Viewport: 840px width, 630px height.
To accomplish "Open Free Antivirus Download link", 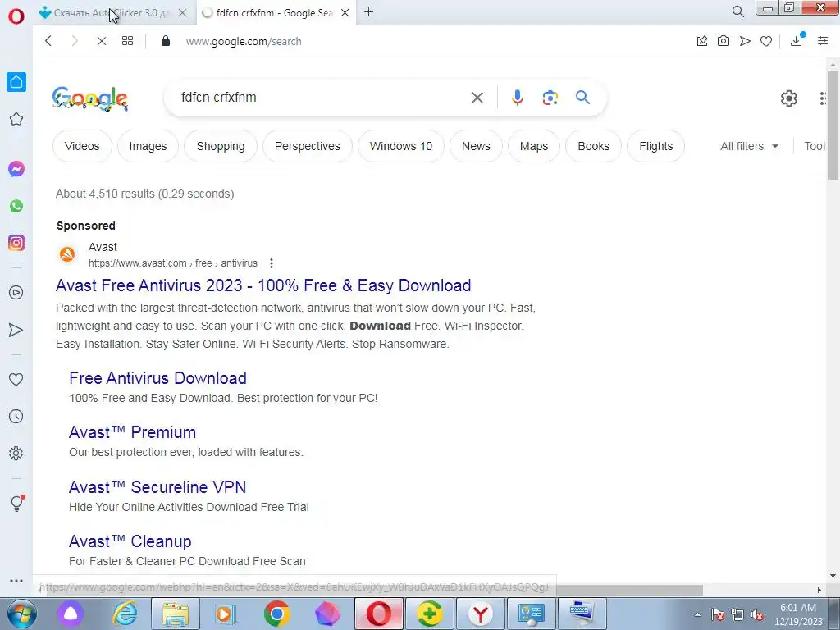I will point(158,378).
